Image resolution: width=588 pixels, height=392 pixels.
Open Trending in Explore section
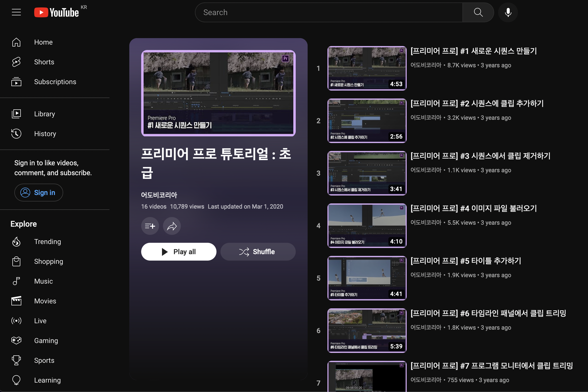pos(47,242)
